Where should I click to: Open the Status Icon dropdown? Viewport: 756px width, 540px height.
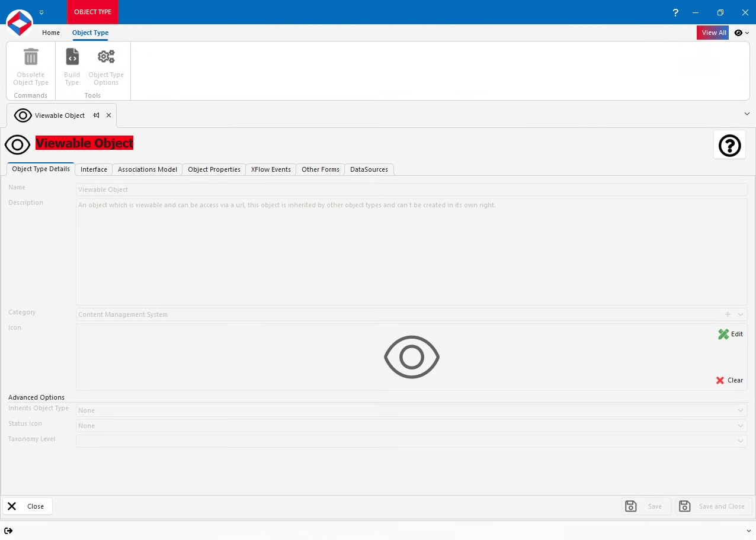click(740, 425)
